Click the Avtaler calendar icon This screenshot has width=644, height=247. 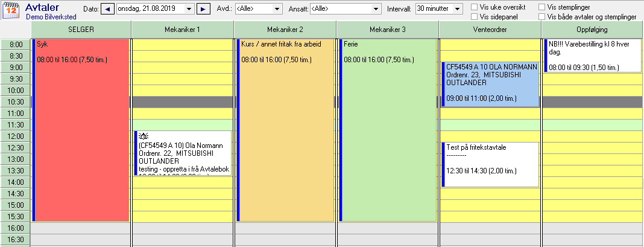point(11,10)
